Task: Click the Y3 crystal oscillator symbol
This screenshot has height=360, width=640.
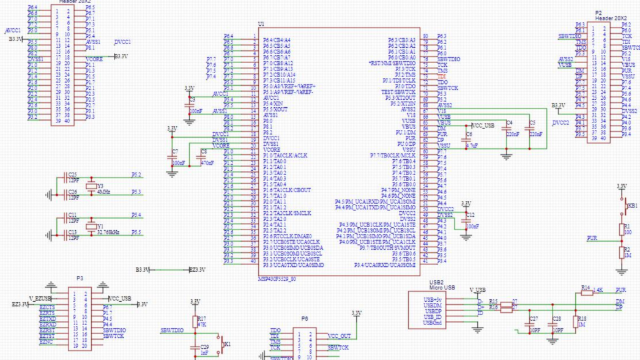Action: [91, 186]
